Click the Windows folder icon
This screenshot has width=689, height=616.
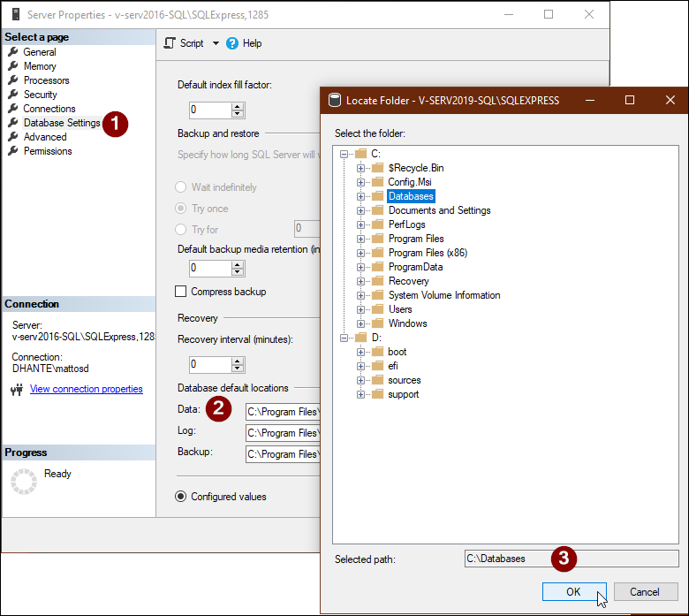pos(377,323)
